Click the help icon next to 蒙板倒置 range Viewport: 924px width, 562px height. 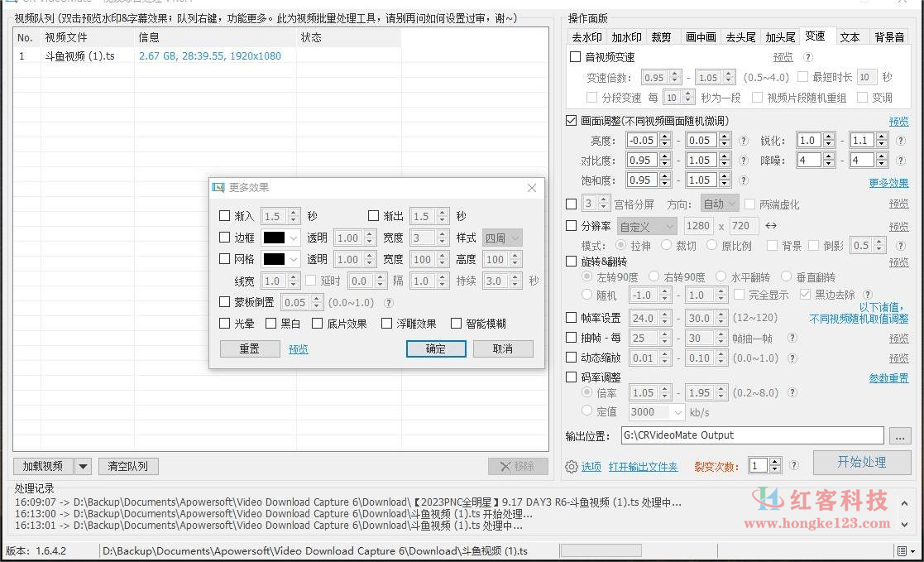388,303
